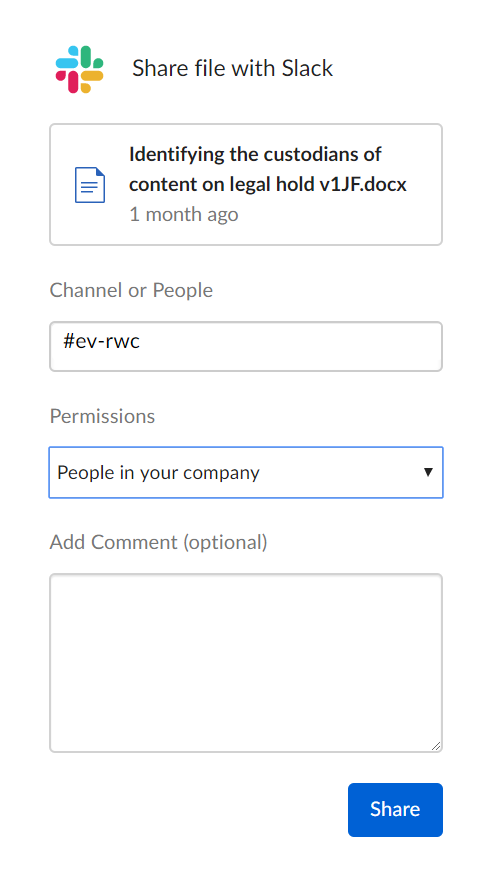Click the text People in your company
492x871 pixels.
pyautogui.click(x=158, y=473)
